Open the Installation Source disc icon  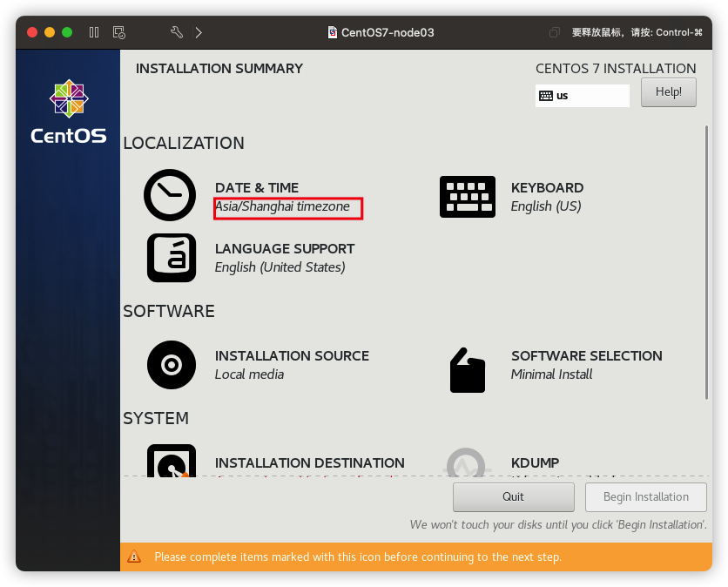click(x=172, y=365)
